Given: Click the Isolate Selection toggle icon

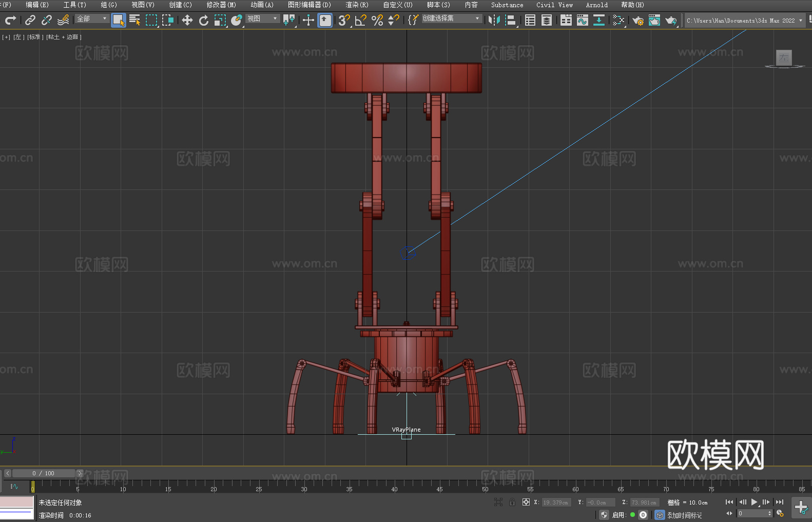Looking at the screenshot, I should 498,502.
